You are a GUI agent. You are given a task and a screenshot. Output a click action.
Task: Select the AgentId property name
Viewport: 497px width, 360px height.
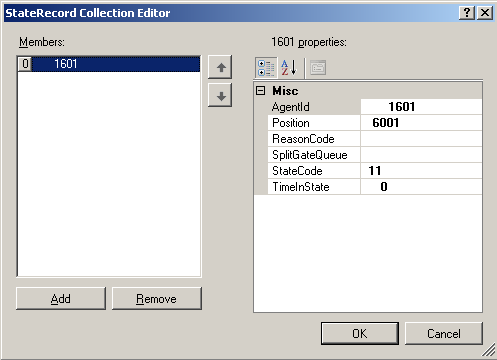(314, 107)
